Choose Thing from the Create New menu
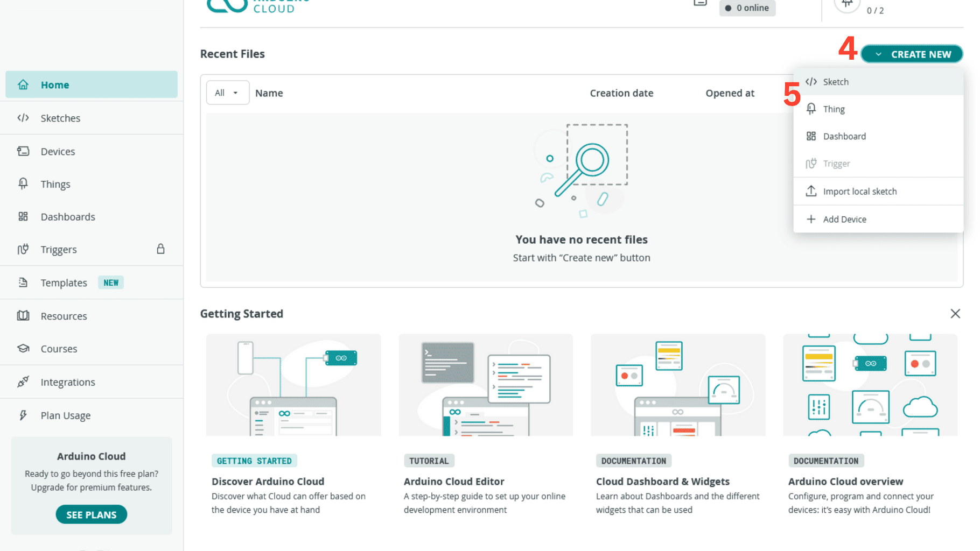Viewport: 980px width, 551px height. pyautogui.click(x=878, y=109)
